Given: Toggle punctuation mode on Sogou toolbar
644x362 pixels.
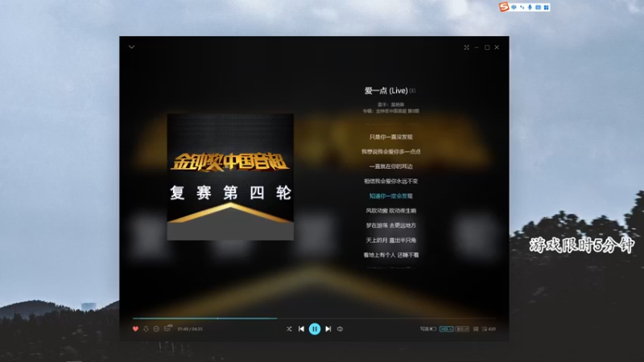Looking at the screenshot, I should coord(522,7).
